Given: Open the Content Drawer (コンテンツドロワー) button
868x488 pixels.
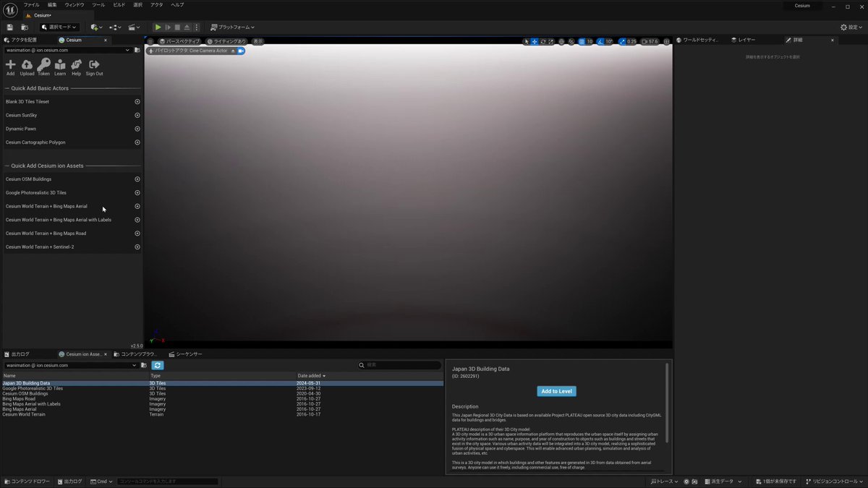Looking at the screenshot, I should [x=28, y=481].
